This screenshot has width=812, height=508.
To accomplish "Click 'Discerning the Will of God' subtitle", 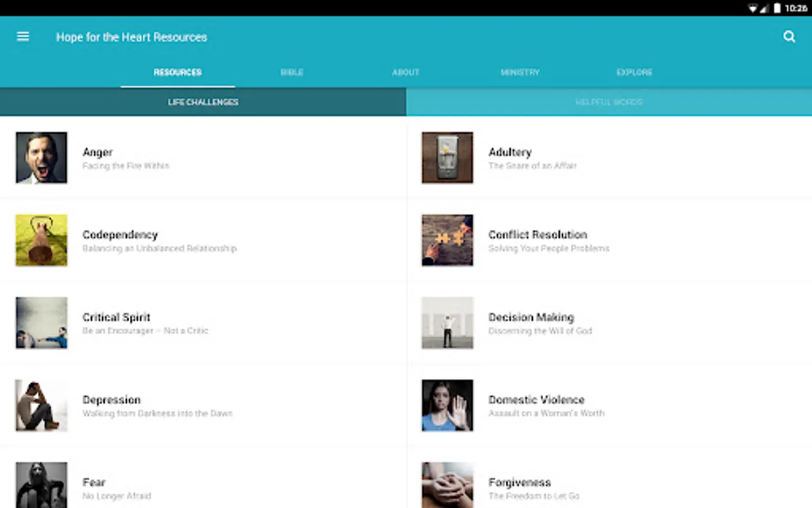I will 540,331.
